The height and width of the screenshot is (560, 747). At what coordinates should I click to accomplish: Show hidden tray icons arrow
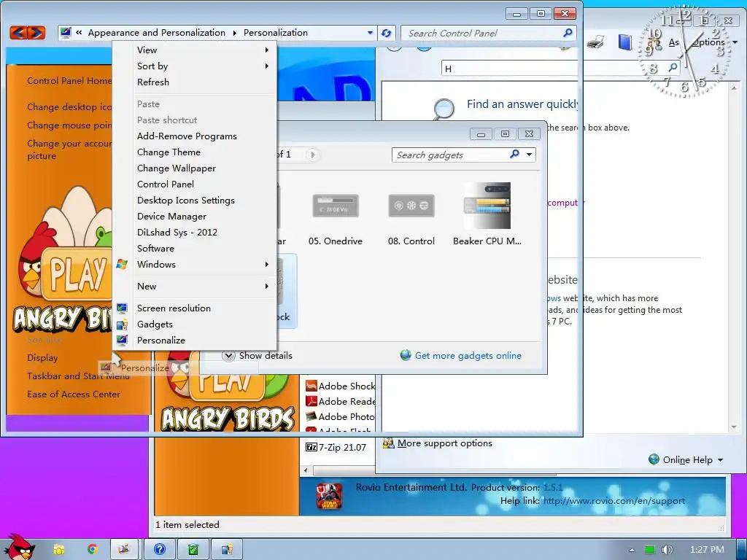632,550
